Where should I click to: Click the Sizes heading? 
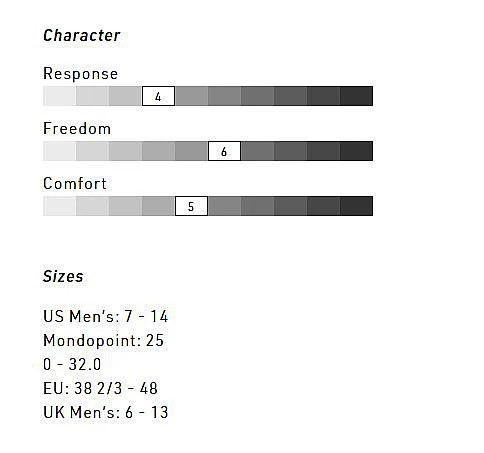pos(63,276)
